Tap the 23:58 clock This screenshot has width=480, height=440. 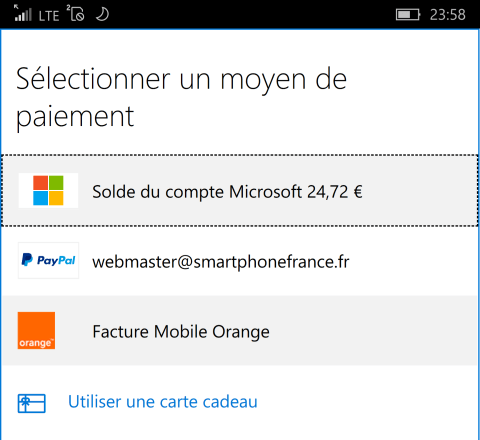[x=448, y=15]
